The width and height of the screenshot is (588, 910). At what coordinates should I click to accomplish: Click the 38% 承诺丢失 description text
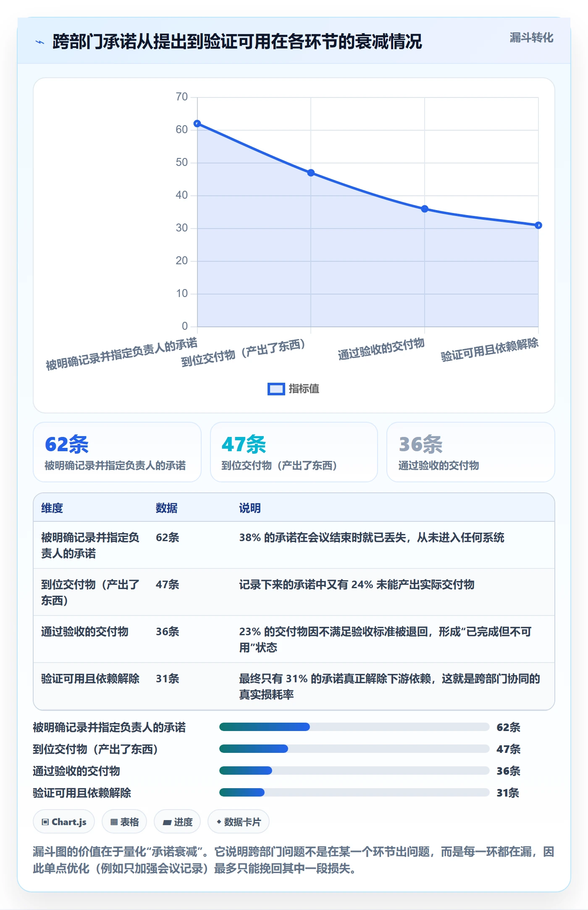372,537
